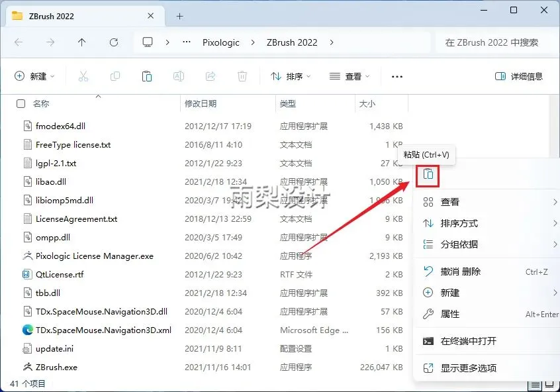Select ZBrush.exe file icon
The image size is (560, 392).
click(28, 367)
